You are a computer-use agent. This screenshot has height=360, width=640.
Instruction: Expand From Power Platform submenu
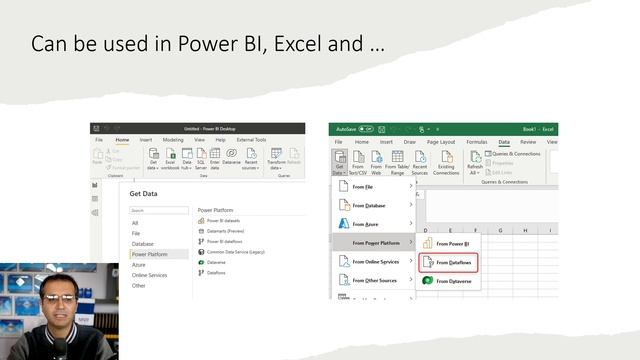click(375, 243)
